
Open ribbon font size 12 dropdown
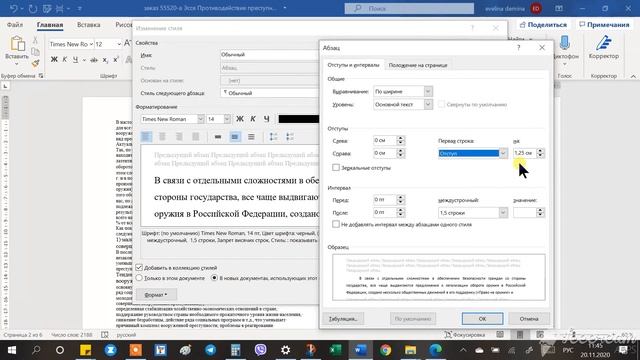click(119, 44)
